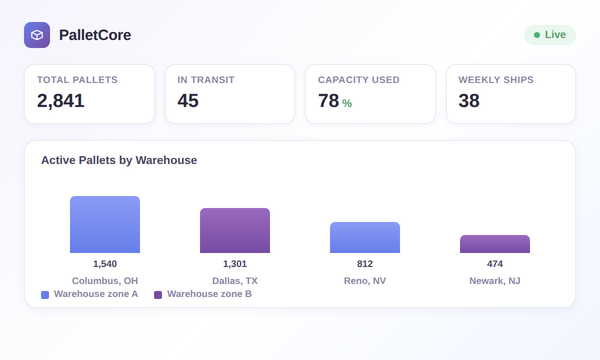Toggle the Warehouse zone A legend label
The image size is (600, 360).
point(96,294)
